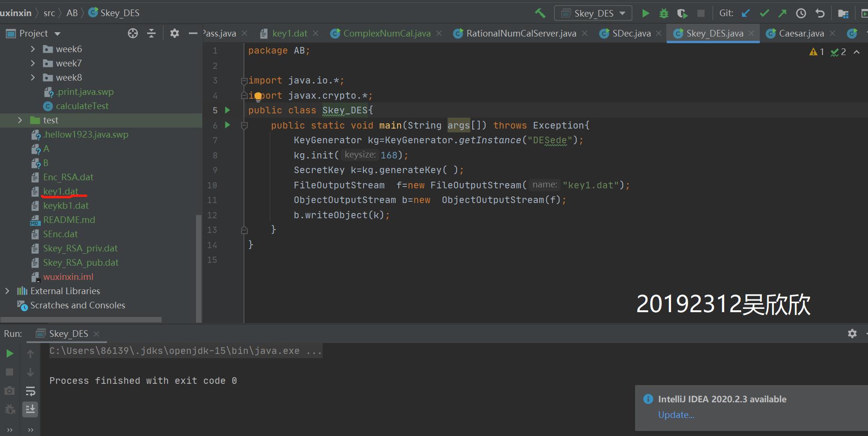Collapse all in Project panel
The image size is (868, 436).
[x=151, y=33]
